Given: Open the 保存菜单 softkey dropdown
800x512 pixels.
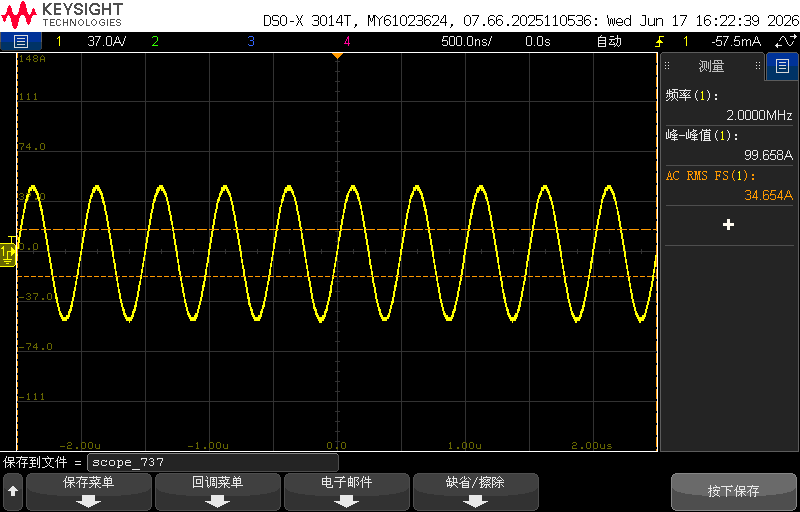Looking at the screenshot, I should click(89, 492).
